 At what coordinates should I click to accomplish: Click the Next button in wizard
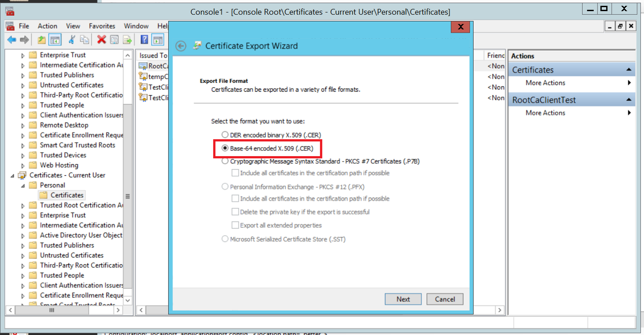coord(403,299)
